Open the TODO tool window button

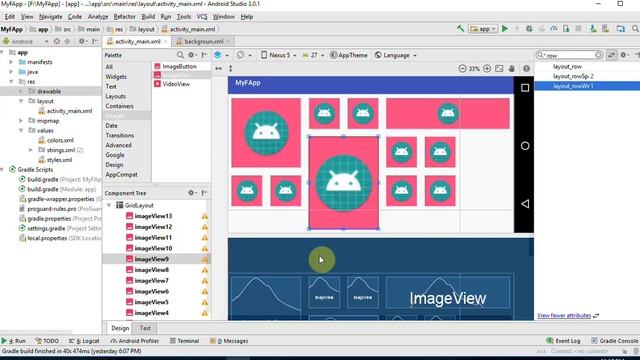[x=47, y=341]
